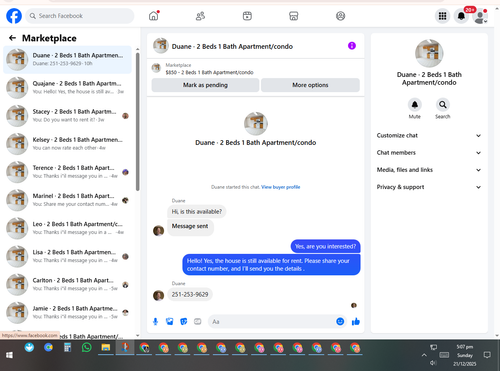Open the Marketplace icon in top navigation
500x371 pixels.
294,16
